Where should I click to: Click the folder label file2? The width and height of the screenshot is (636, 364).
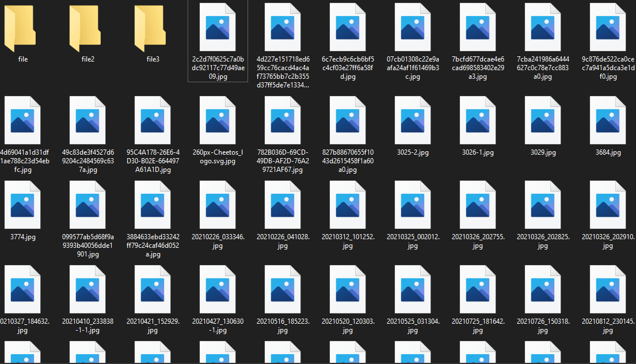tap(87, 59)
